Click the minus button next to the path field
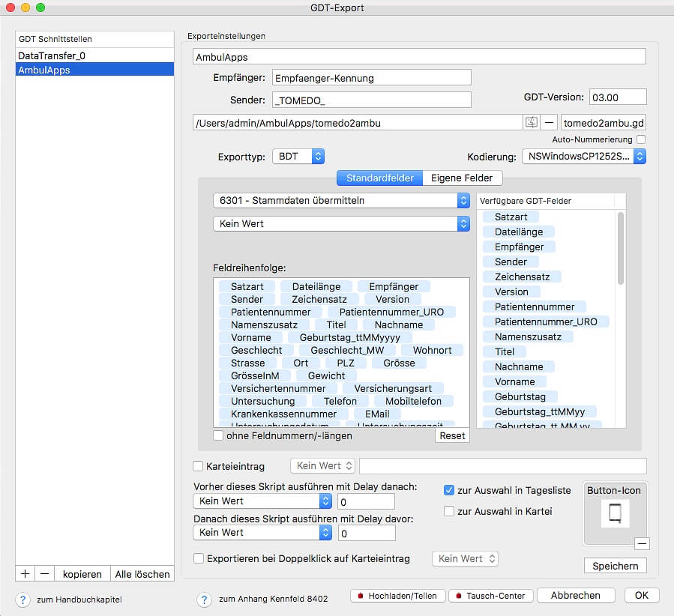 [x=549, y=122]
